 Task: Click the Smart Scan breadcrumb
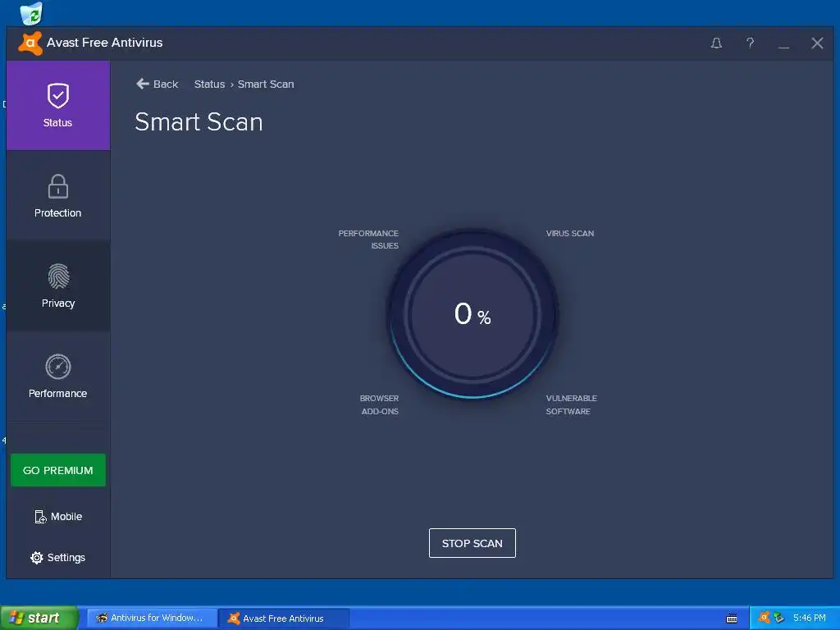point(266,84)
